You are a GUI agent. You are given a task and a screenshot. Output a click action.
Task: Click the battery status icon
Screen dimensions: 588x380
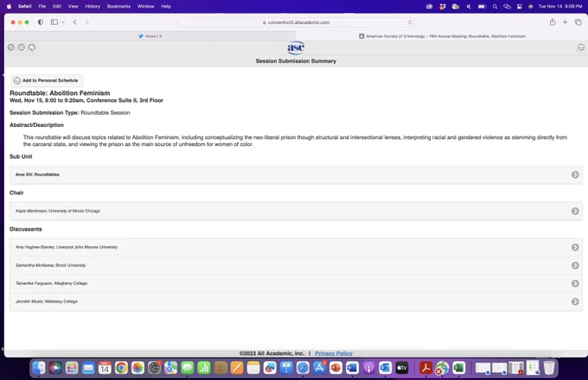coord(482,6)
